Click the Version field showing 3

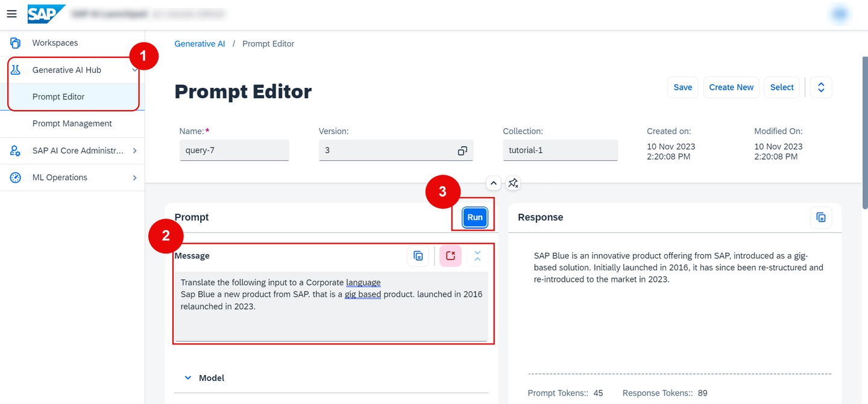396,151
